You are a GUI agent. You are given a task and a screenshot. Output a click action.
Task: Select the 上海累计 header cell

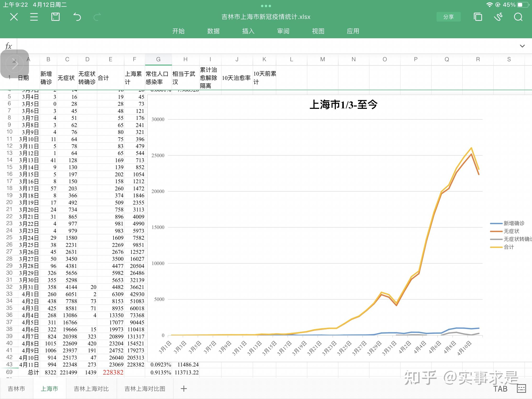(x=134, y=78)
